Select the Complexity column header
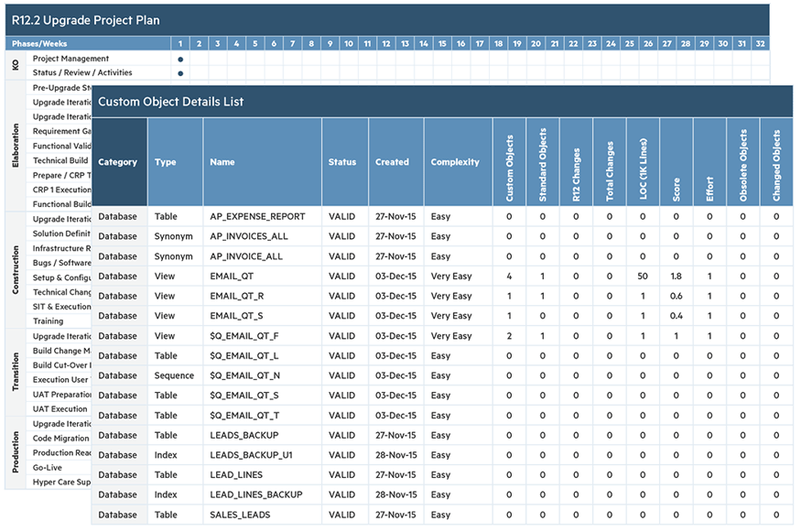This screenshot has height=532, width=801. click(459, 162)
